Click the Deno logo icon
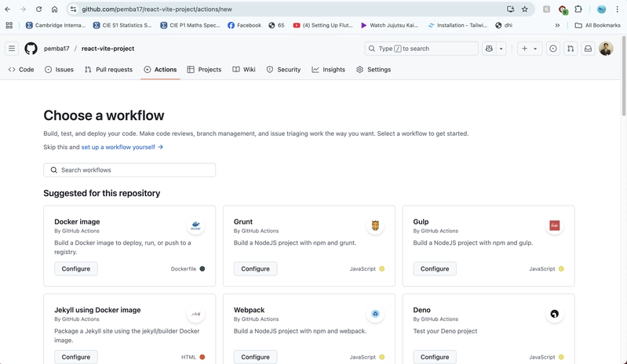The height and width of the screenshot is (364, 627). tap(554, 314)
